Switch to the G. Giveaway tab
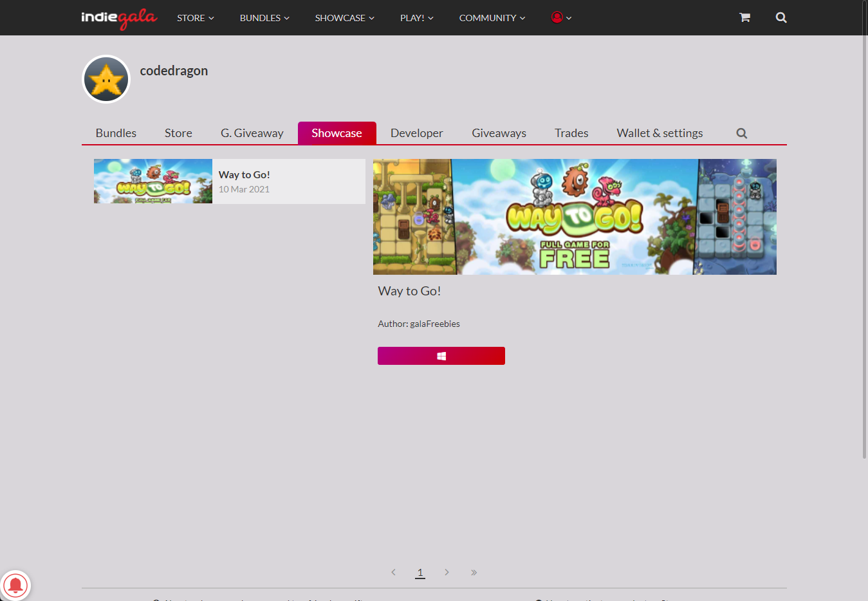 252,133
